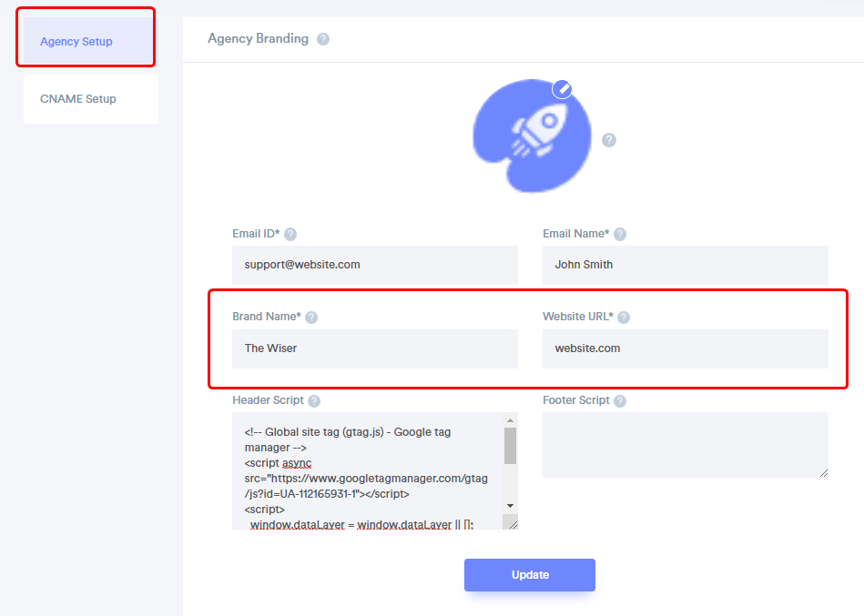The image size is (864, 616).
Task: Click the Email Name help icon
Action: 620,234
